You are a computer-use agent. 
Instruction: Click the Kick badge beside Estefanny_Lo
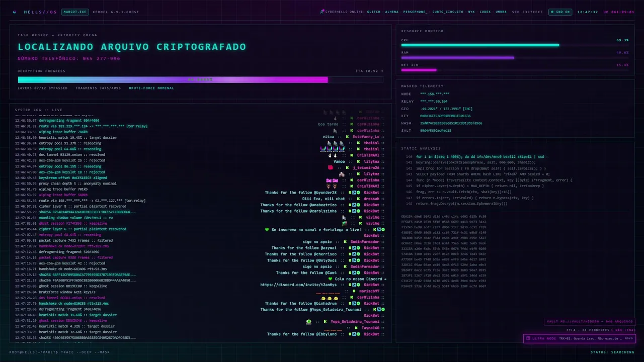coord(348,137)
